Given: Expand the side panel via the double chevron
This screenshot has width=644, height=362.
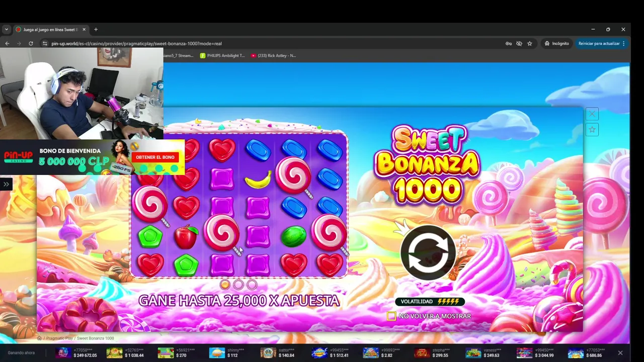Looking at the screenshot, I should click(6, 184).
